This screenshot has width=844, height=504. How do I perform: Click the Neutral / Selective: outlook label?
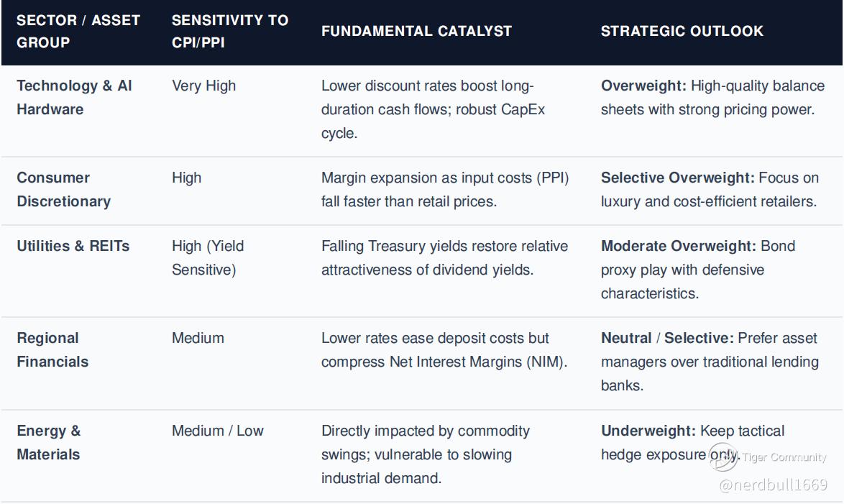click(667, 338)
